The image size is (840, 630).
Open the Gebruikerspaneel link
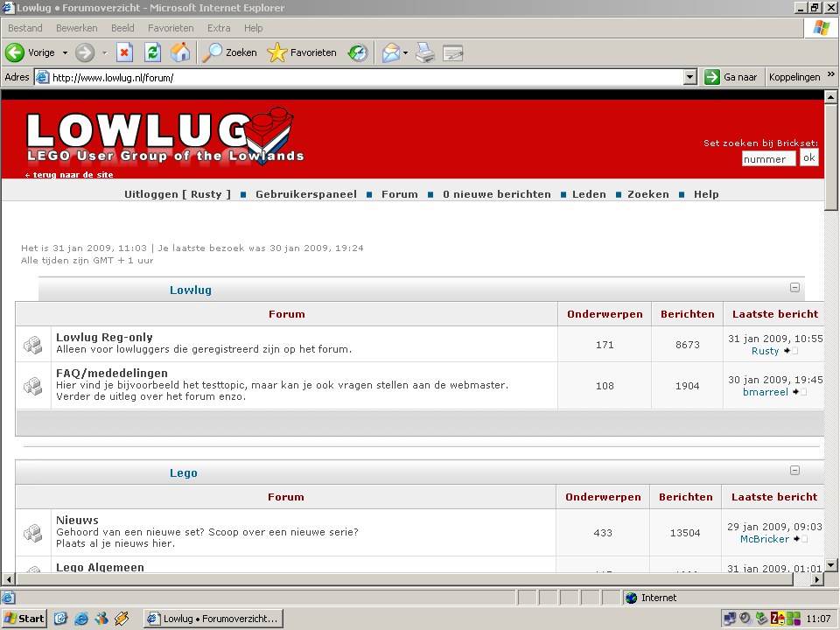pyautogui.click(x=306, y=194)
